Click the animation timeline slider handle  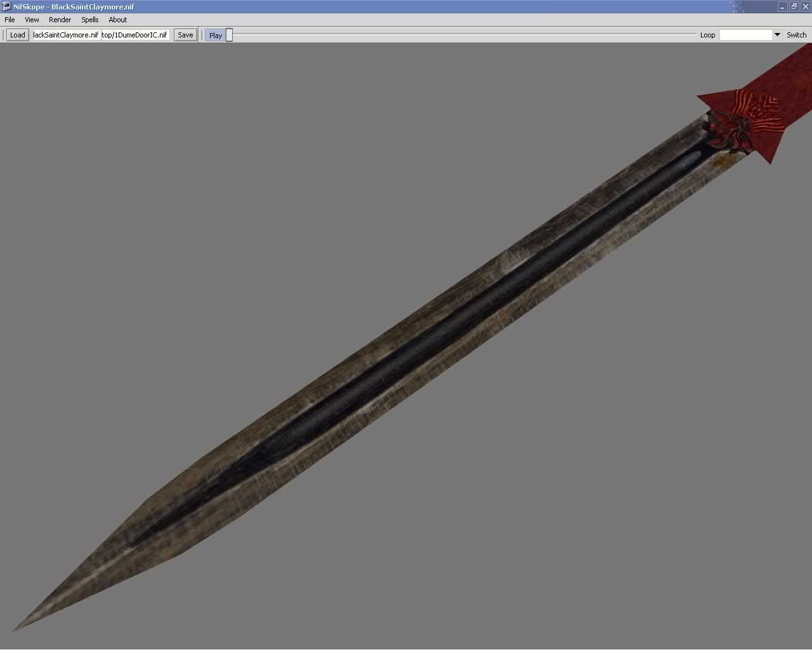pyautogui.click(x=230, y=35)
